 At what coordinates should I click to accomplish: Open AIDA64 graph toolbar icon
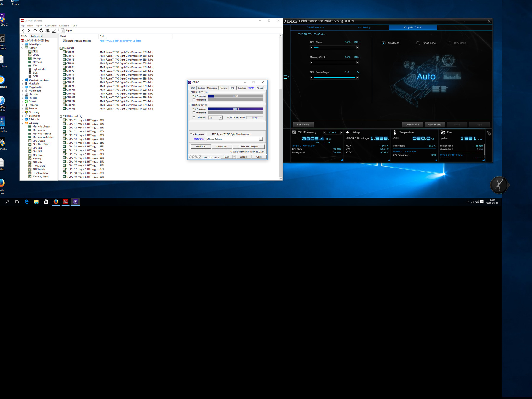click(x=54, y=31)
